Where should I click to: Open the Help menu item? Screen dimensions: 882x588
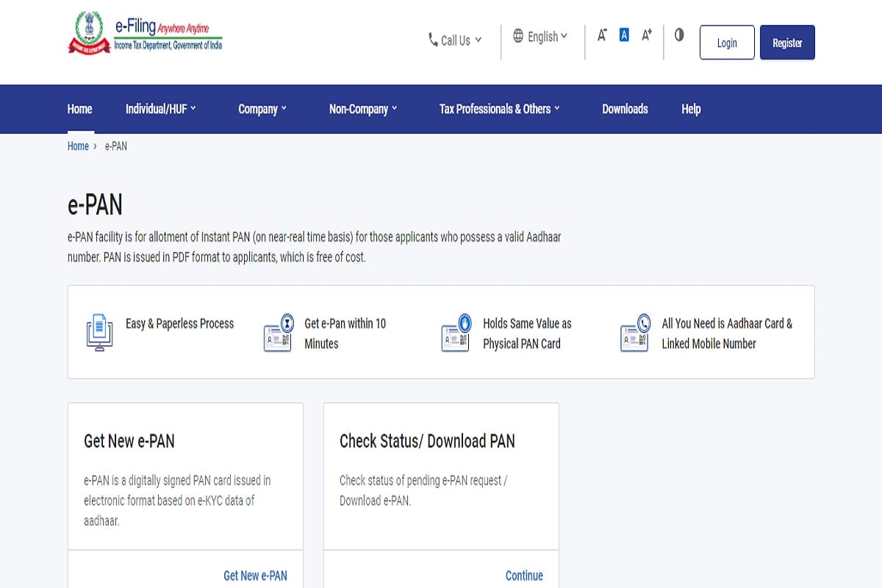[691, 109]
